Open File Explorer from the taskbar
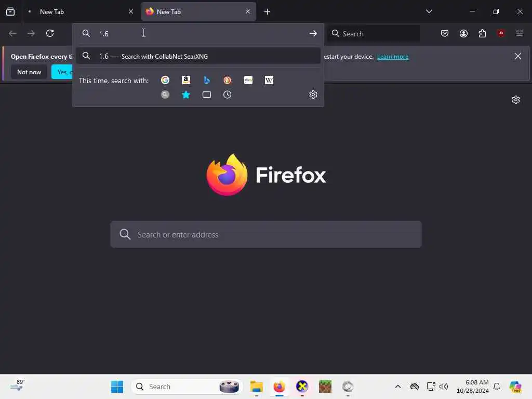532x399 pixels. 257,387
